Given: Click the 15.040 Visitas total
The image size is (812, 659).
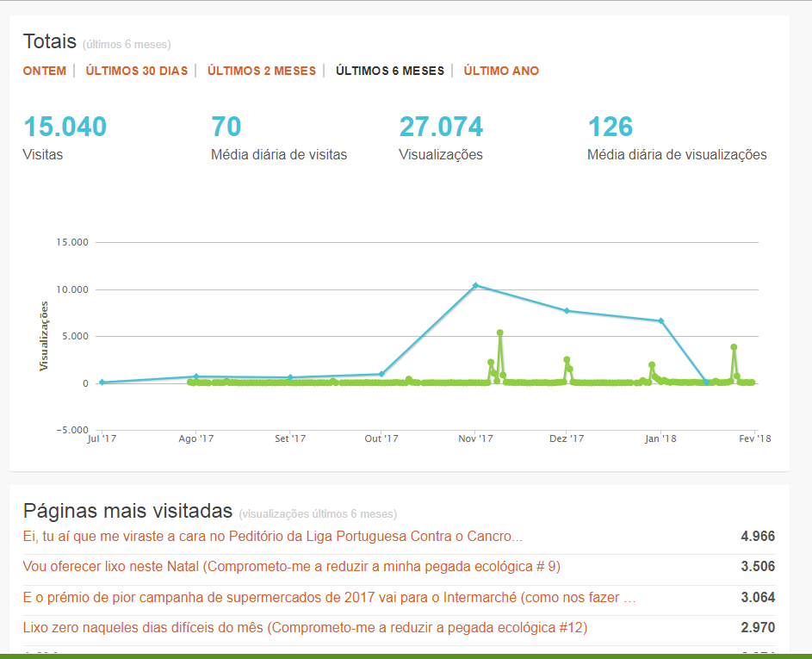Looking at the screenshot, I should (64, 126).
